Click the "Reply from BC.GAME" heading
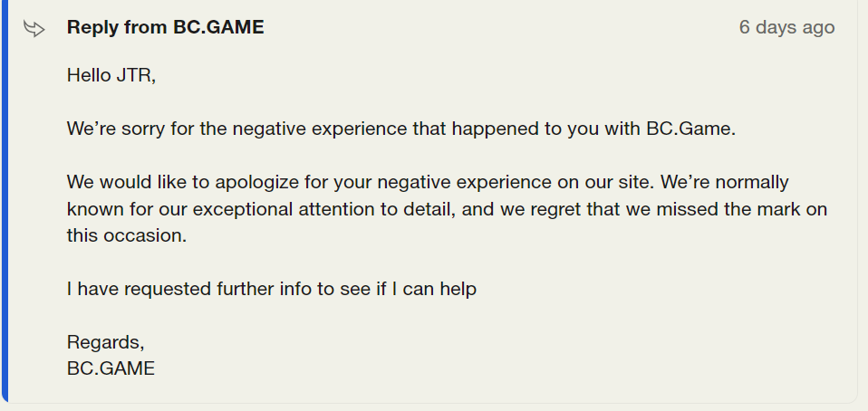The height and width of the screenshot is (411, 868). click(165, 27)
